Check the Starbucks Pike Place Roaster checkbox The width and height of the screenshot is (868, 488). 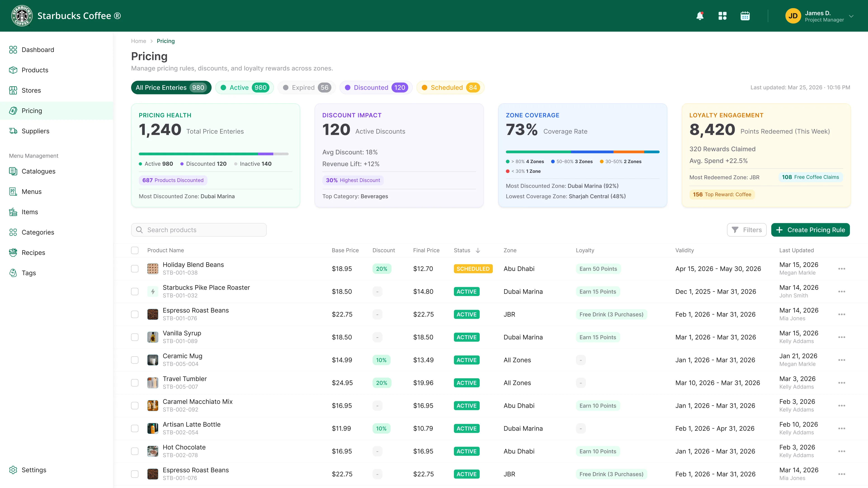(135, 292)
